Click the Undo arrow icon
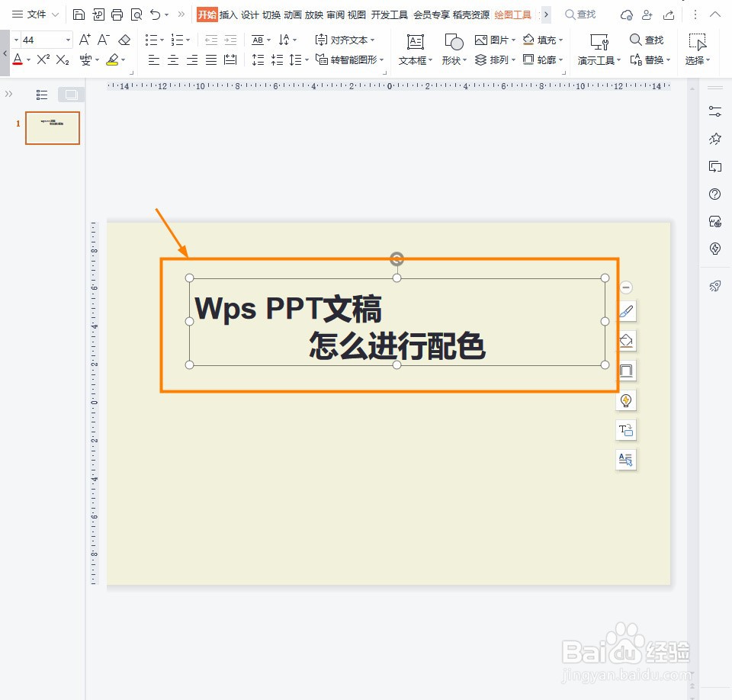The height and width of the screenshot is (700, 732). click(x=155, y=15)
